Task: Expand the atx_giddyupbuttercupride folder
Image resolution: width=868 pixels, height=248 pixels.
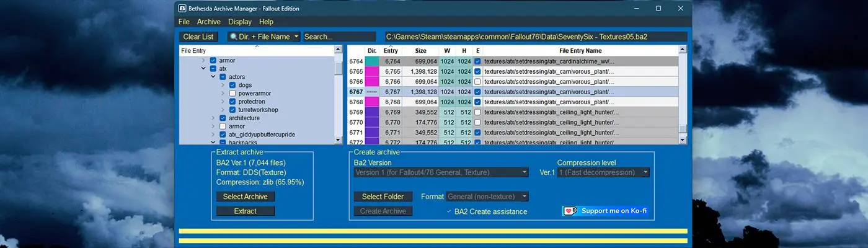Action: coord(213,135)
